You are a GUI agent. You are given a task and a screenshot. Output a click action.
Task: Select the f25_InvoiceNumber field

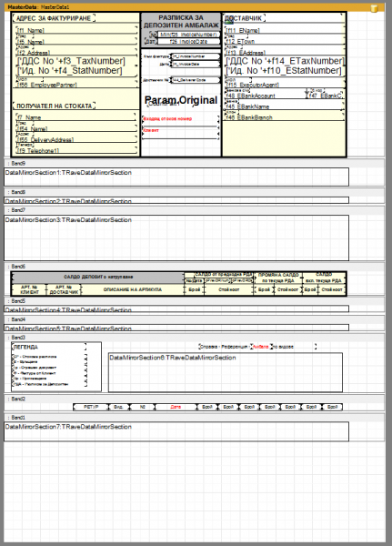[x=188, y=35]
